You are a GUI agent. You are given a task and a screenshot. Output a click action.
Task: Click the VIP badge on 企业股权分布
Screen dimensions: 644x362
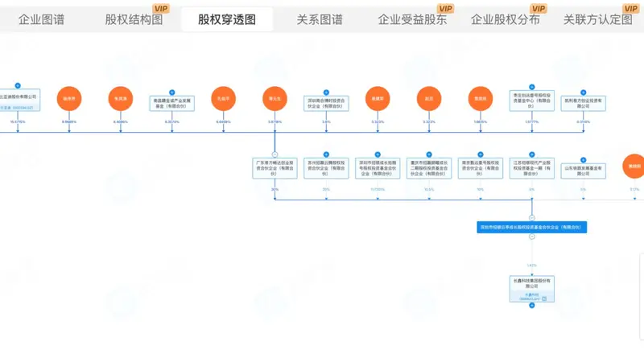(x=538, y=9)
